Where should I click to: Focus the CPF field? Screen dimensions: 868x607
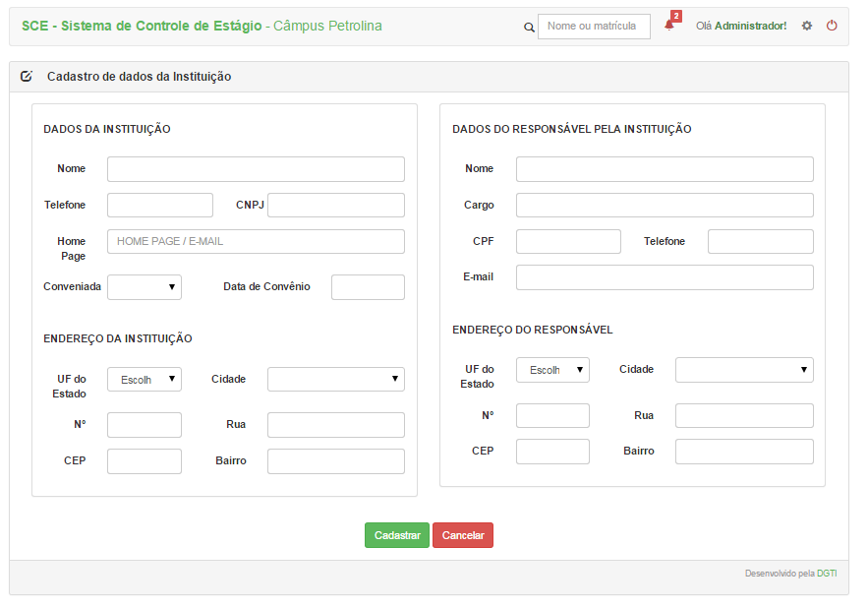[x=568, y=241]
